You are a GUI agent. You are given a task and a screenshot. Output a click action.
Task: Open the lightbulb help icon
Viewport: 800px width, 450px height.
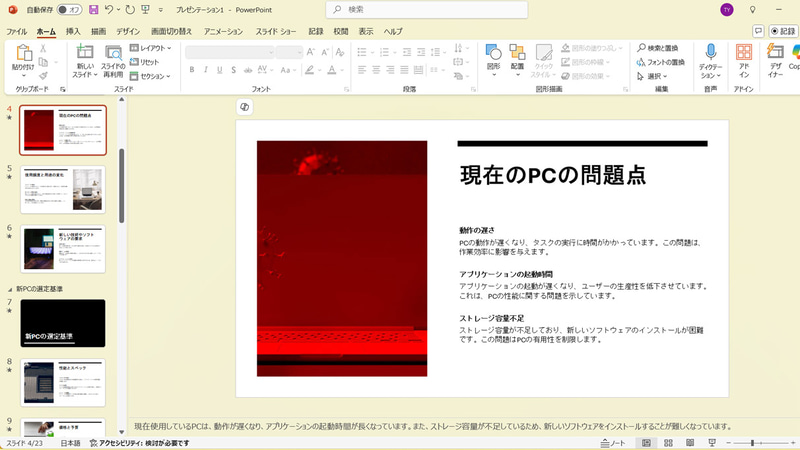click(x=753, y=10)
